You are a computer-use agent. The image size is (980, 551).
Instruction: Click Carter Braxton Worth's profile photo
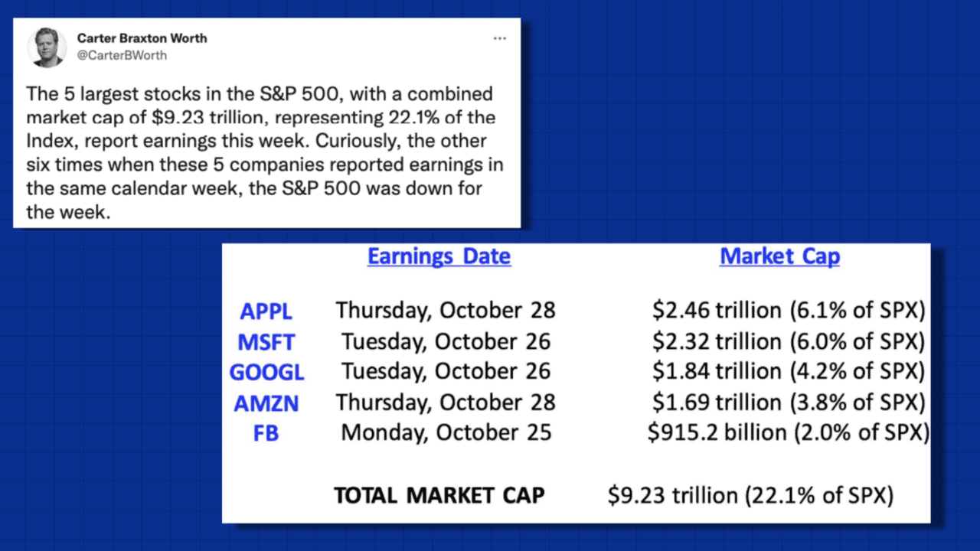coord(46,47)
